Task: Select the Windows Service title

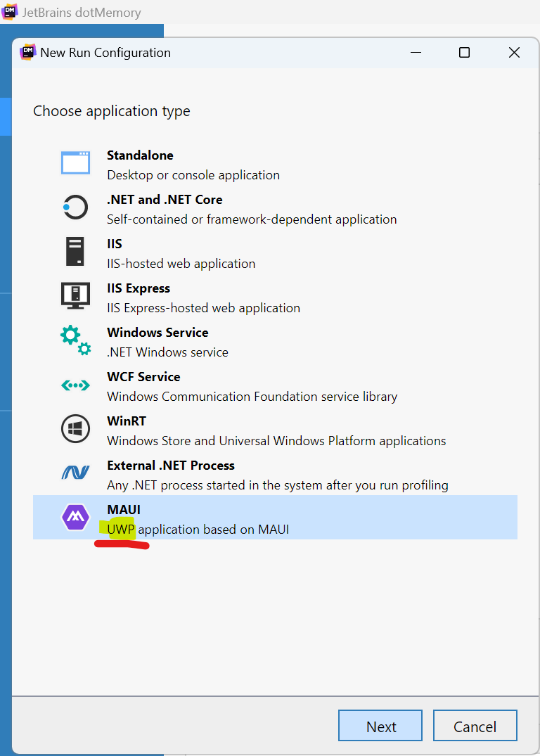Action: 157,333
